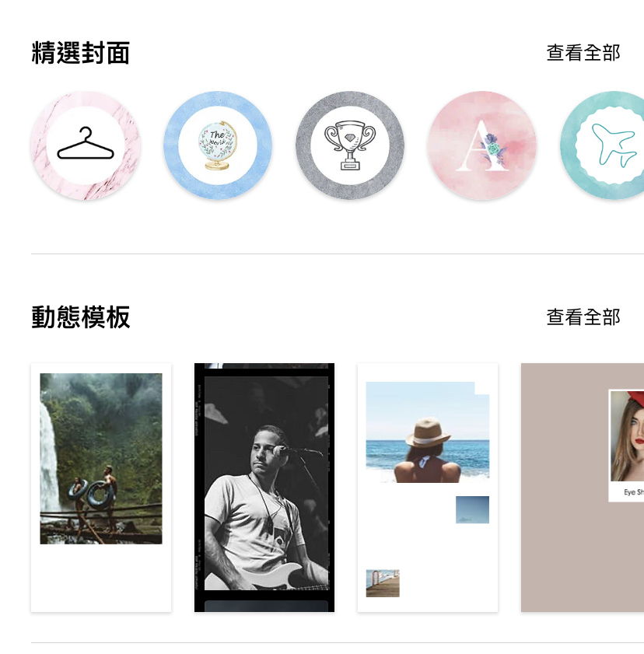Click the 精選封面 section heading

tap(81, 53)
